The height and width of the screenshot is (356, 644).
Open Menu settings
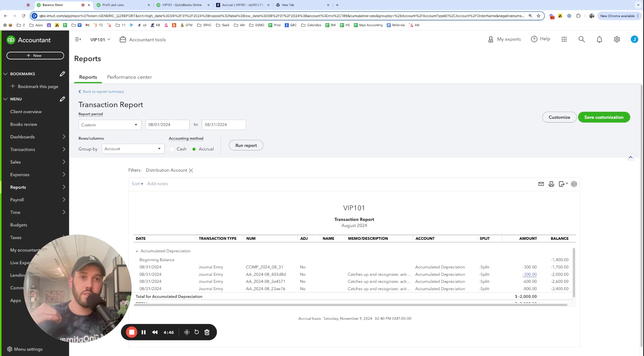(25, 349)
